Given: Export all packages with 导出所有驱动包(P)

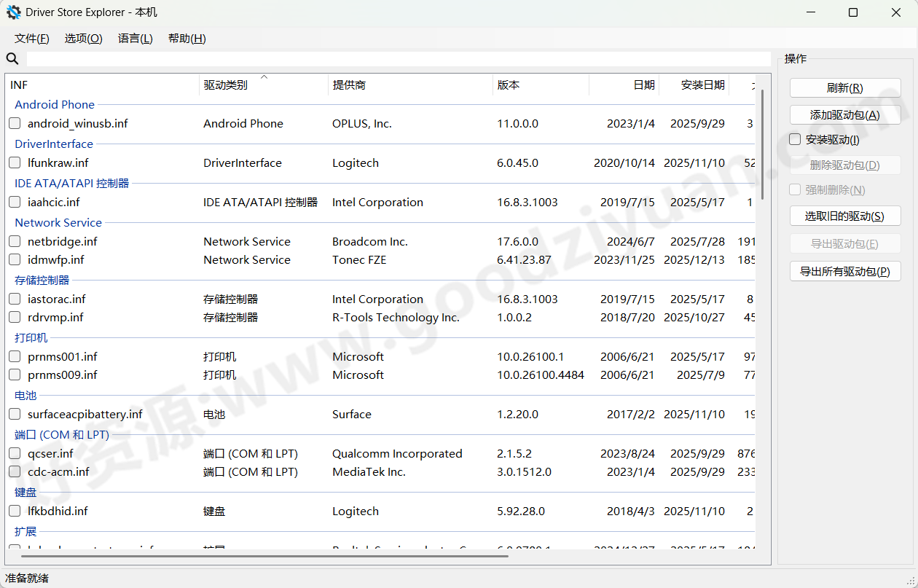Looking at the screenshot, I should [844, 270].
